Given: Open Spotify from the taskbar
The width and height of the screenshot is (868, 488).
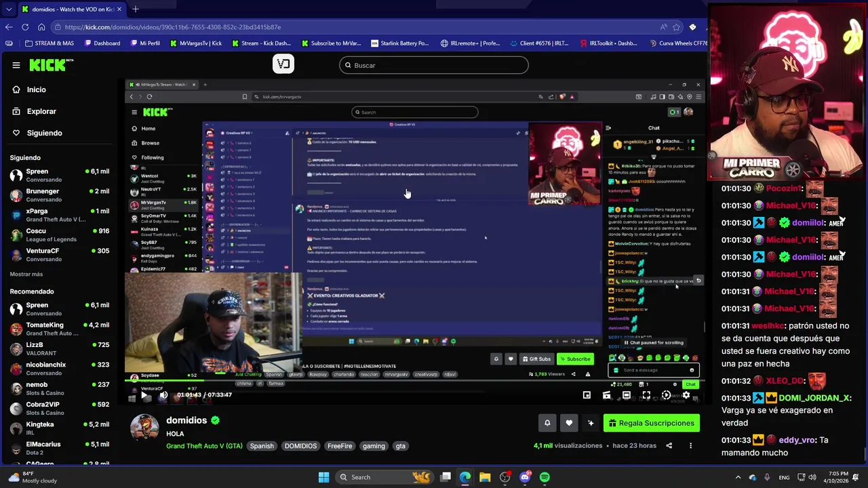Looking at the screenshot, I should [545, 477].
